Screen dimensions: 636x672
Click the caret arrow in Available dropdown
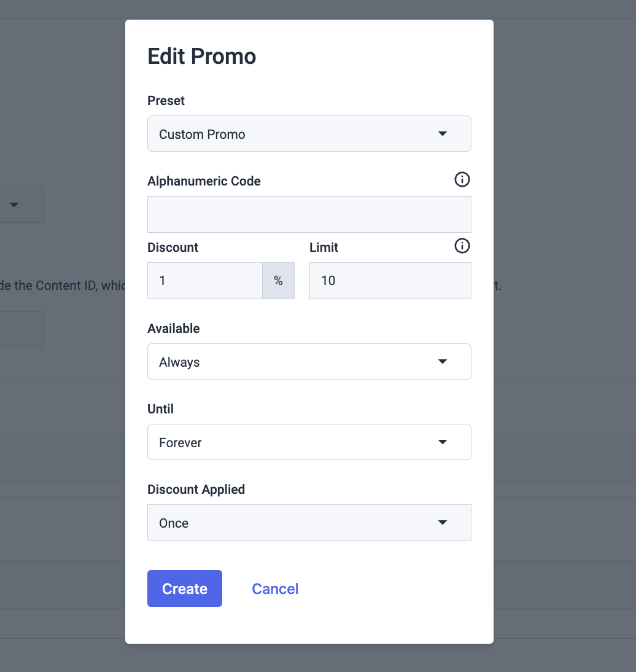tap(443, 362)
